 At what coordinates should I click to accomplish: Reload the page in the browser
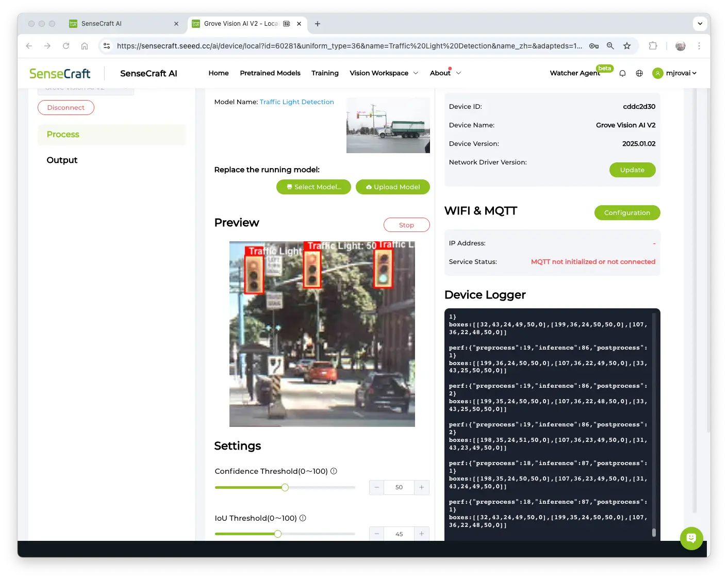click(66, 46)
